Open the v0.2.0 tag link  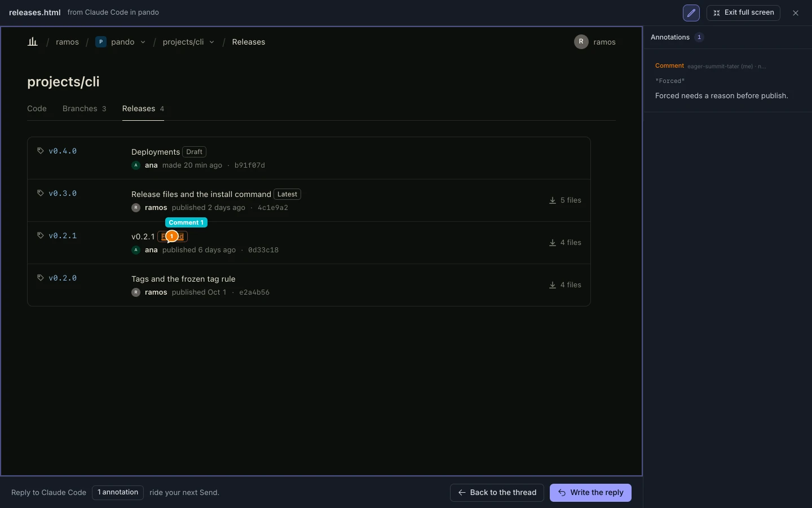63,278
